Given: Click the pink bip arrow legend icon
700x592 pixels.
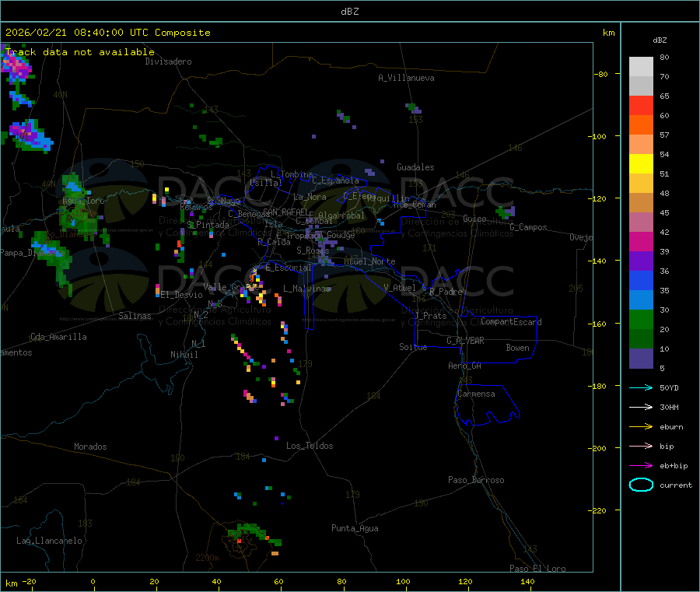Looking at the screenshot, I should [x=641, y=446].
